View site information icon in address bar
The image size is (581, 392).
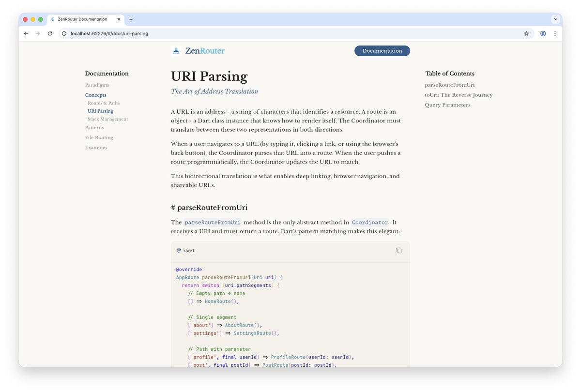(64, 33)
